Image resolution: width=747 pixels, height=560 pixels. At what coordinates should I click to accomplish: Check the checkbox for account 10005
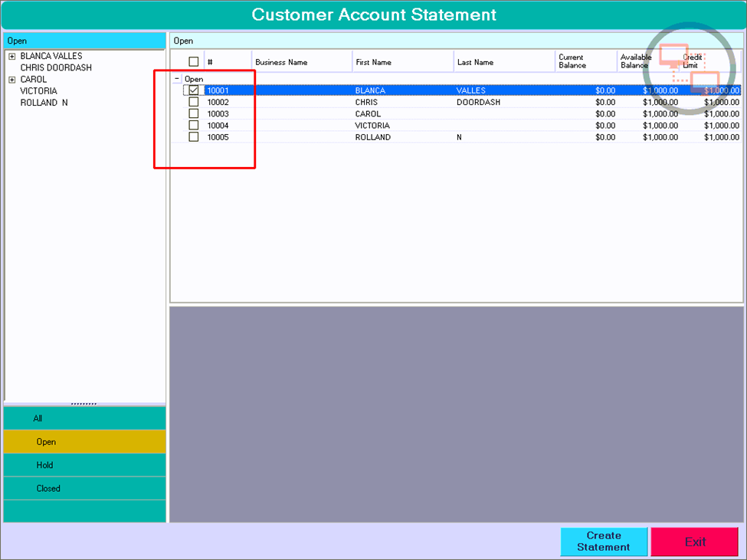(x=193, y=136)
